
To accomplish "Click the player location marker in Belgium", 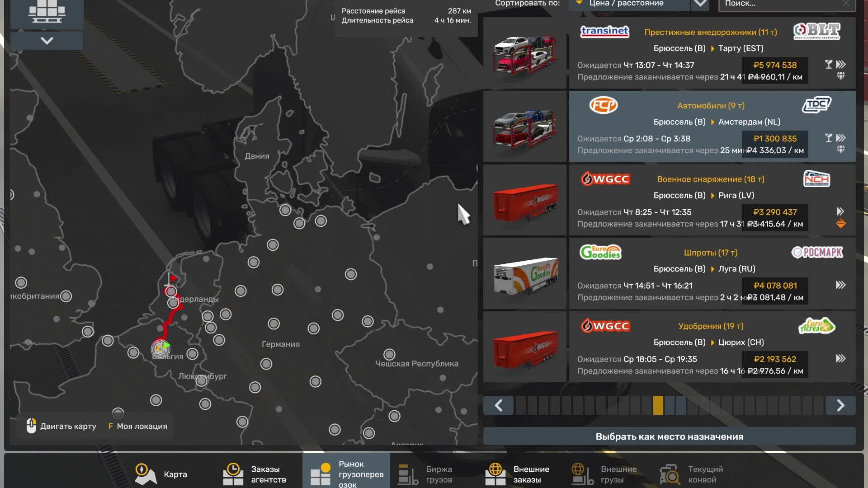I will click(161, 348).
